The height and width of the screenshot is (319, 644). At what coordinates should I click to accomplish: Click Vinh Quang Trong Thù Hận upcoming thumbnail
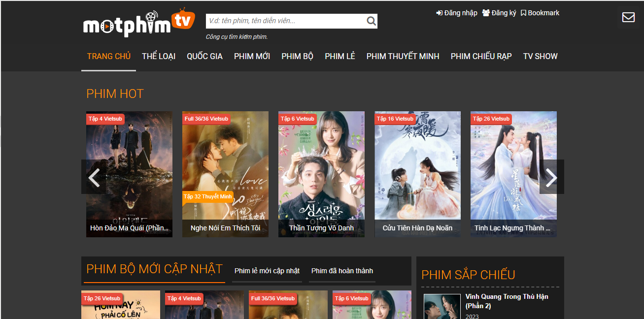442,306
